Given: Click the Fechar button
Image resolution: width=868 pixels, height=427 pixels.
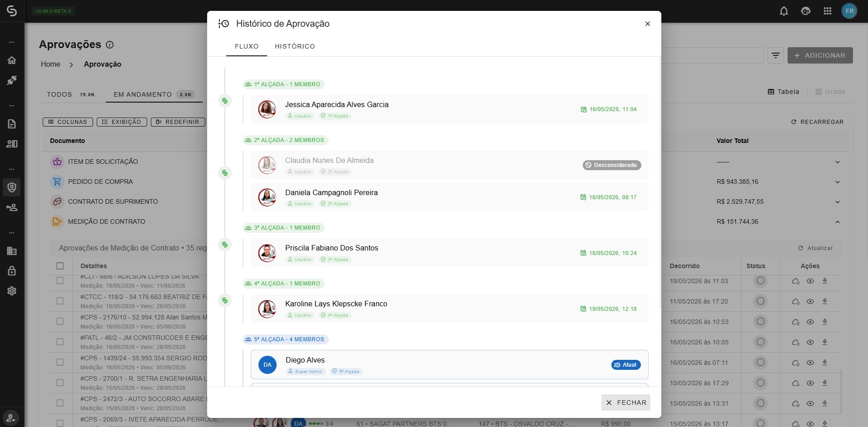Looking at the screenshot, I should click(x=626, y=402).
